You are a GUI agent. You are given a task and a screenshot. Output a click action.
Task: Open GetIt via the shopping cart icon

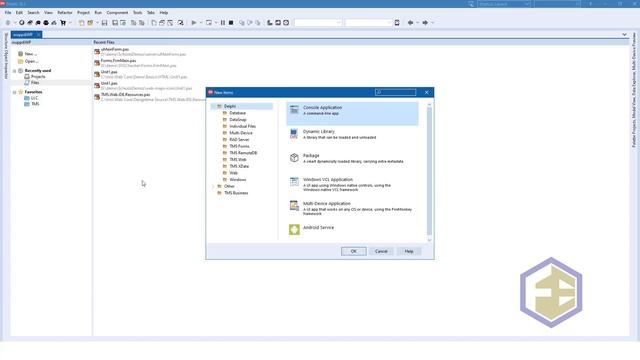63,23
